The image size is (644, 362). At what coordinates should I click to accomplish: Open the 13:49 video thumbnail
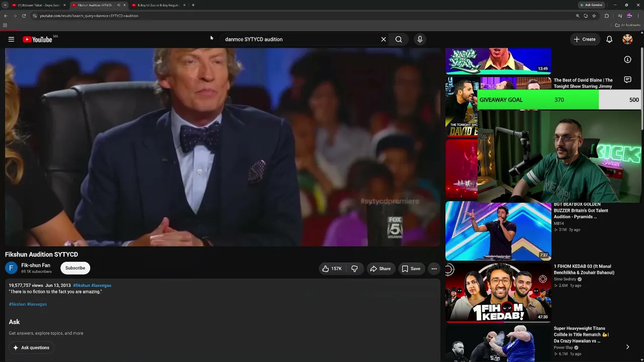coord(498,61)
